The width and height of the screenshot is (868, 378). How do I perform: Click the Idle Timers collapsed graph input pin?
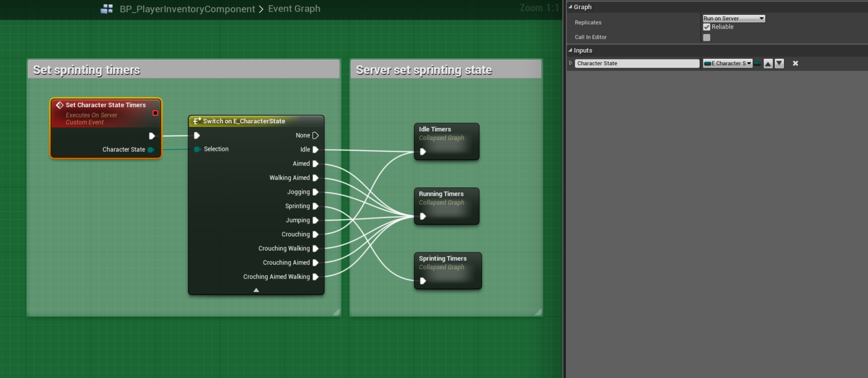tap(423, 152)
